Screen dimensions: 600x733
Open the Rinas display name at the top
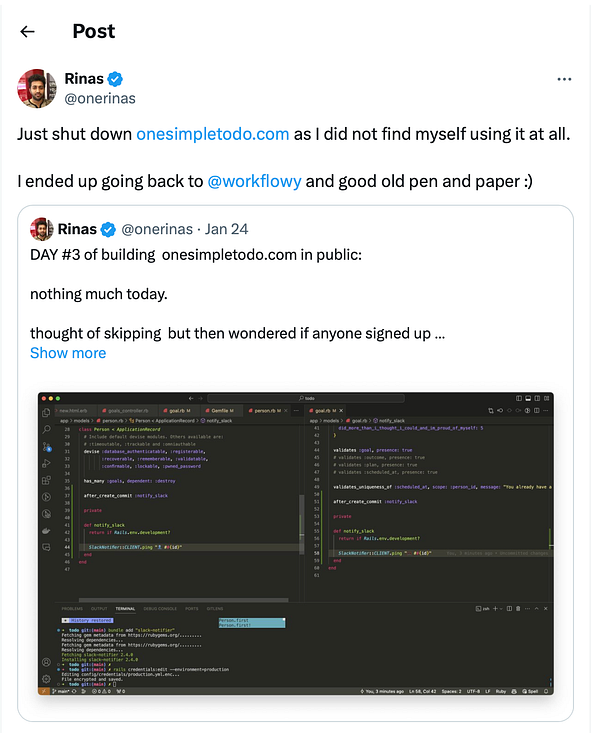84,79
